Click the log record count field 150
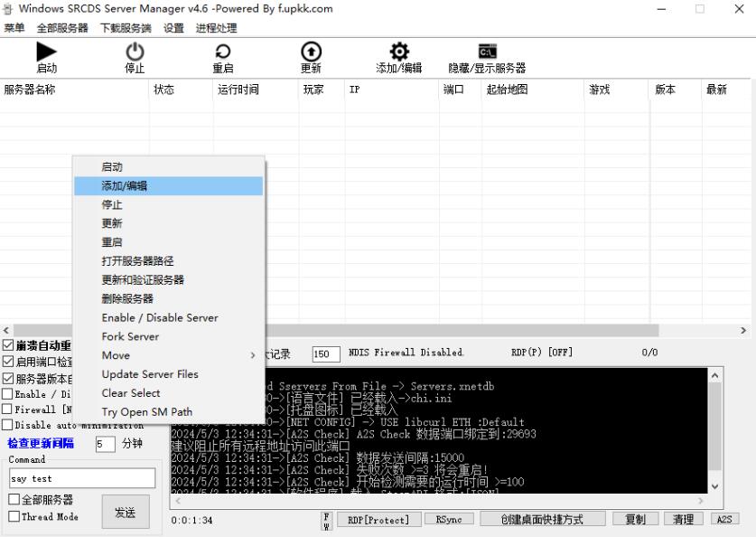This screenshot has width=756, height=537. (326, 354)
